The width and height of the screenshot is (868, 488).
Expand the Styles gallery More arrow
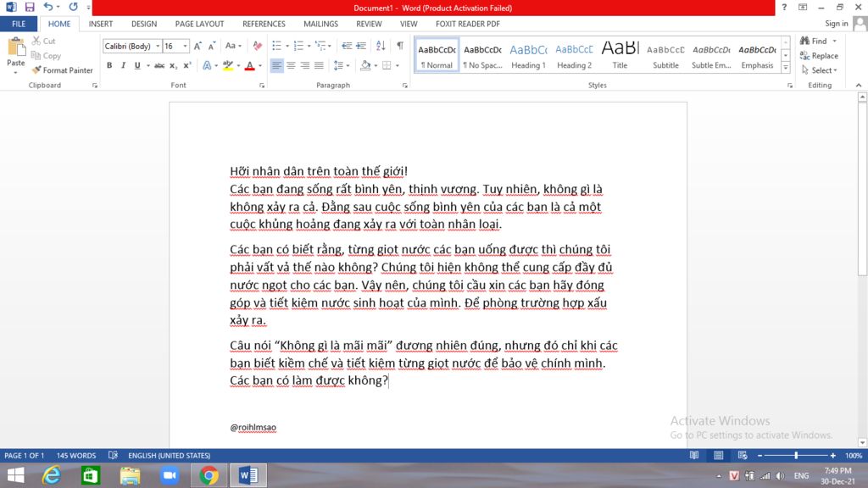pos(786,68)
